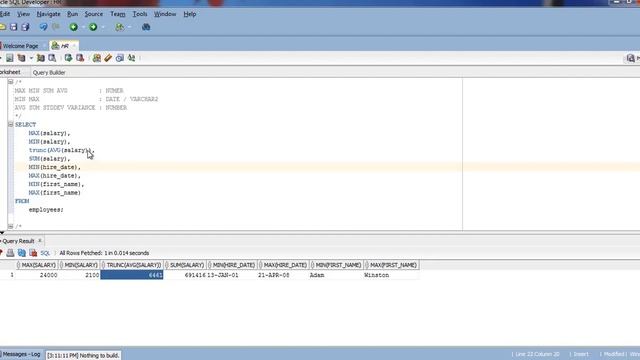Expand the bottom comment fold marker

point(11,226)
